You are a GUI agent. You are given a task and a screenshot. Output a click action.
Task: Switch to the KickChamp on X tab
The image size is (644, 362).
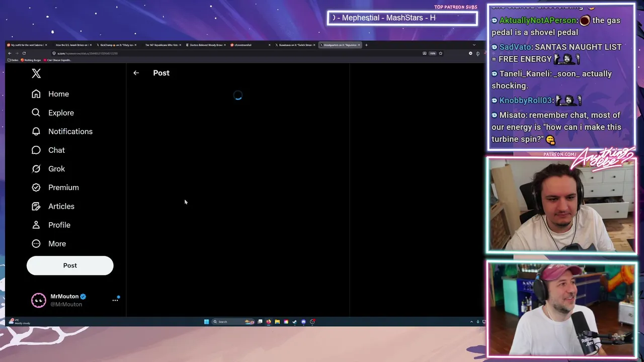click(116, 45)
